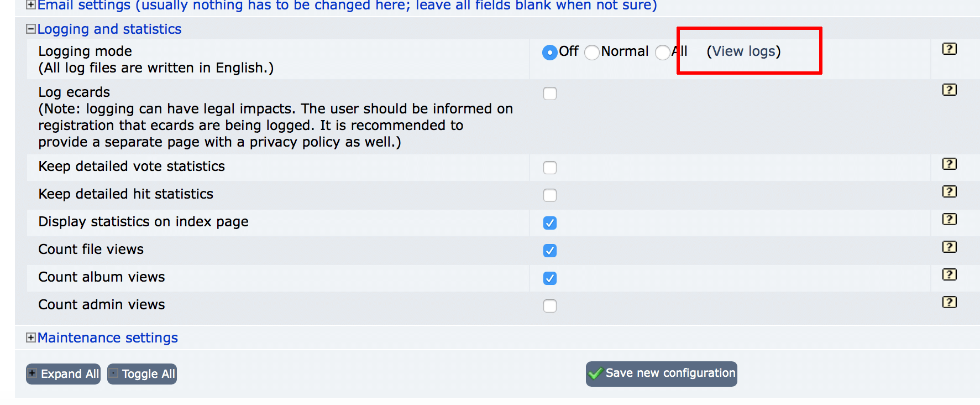Open help icon for Count album views
The width and height of the screenshot is (980, 405).
point(949,274)
